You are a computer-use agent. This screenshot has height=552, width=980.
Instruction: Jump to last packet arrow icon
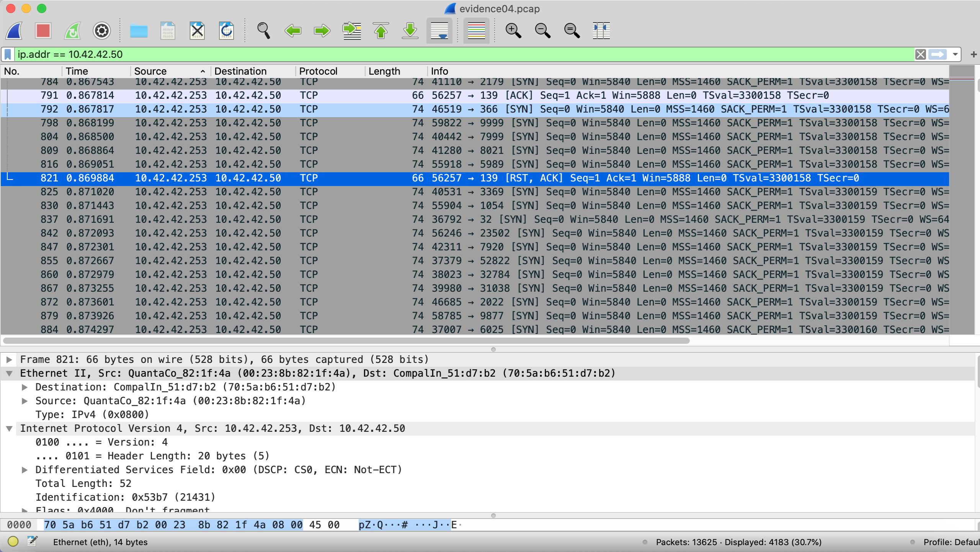pos(410,31)
